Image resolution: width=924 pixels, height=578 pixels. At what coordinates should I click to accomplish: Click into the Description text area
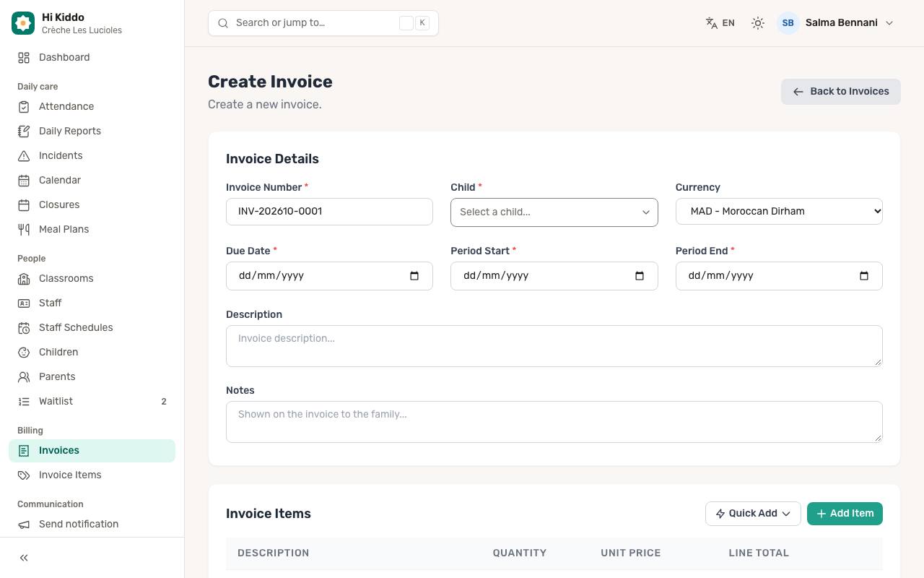(554, 346)
